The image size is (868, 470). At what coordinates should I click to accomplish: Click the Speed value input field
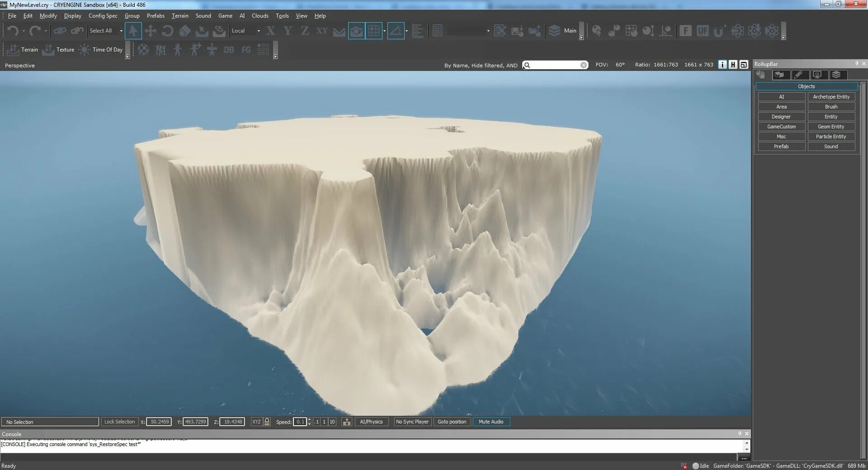tap(300, 422)
